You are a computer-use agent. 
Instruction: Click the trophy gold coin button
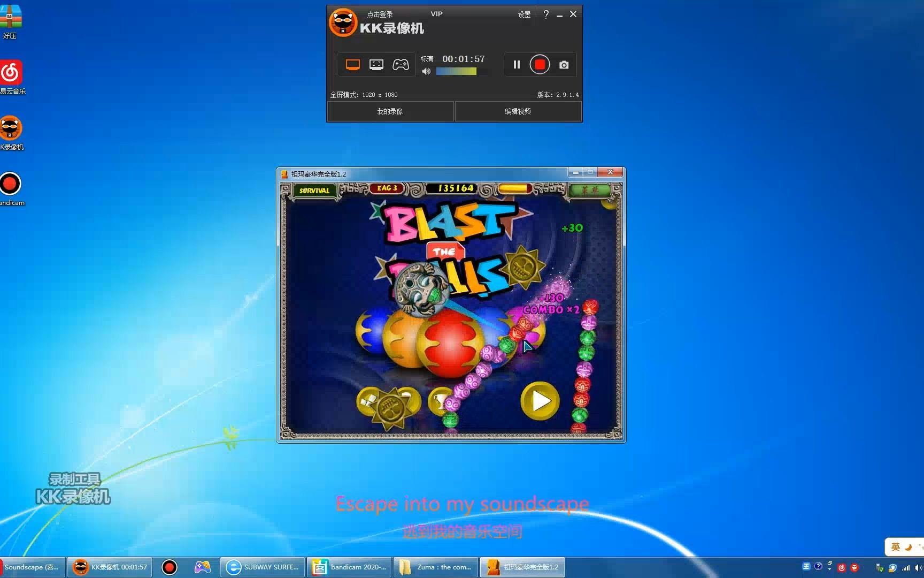pos(441,401)
